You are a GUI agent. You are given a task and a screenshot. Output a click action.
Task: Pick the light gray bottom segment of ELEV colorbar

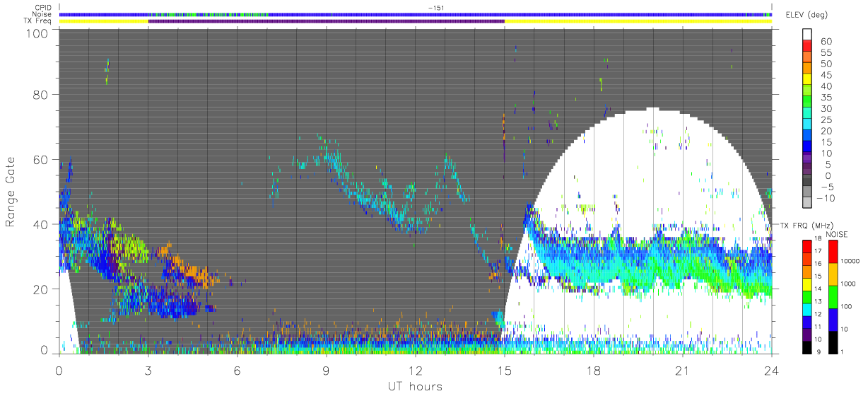click(x=807, y=204)
